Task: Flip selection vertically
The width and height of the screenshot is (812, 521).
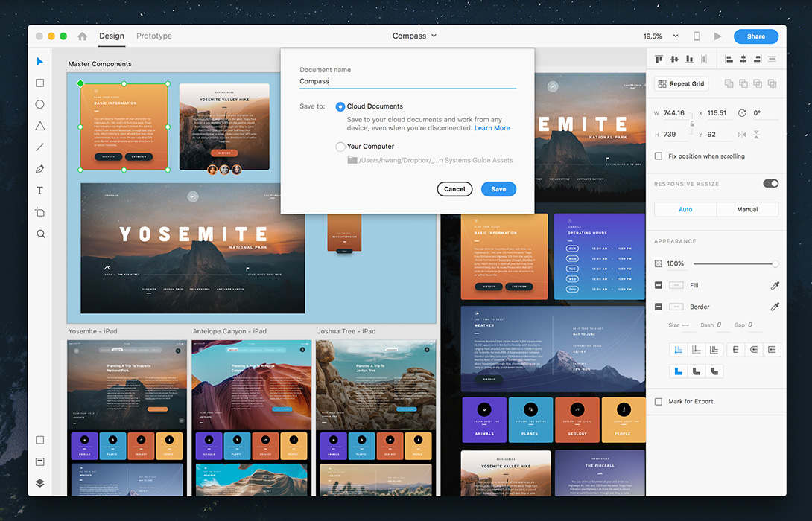Action: tap(756, 135)
